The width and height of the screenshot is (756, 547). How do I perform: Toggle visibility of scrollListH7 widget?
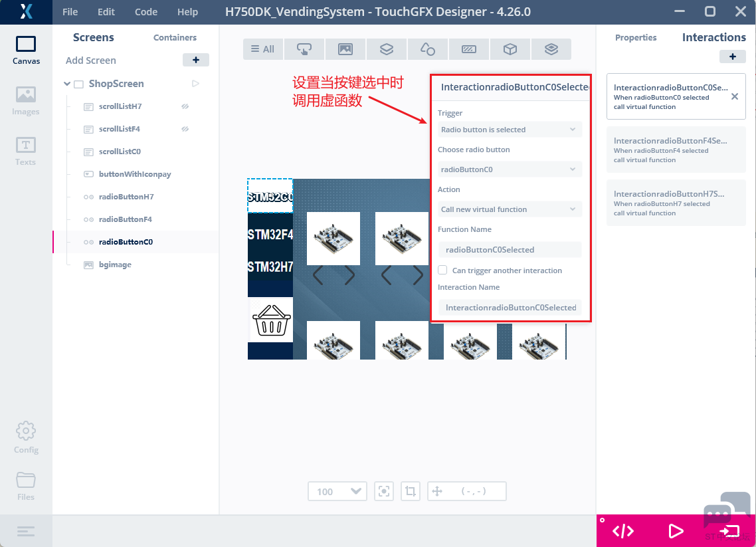click(x=185, y=106)
